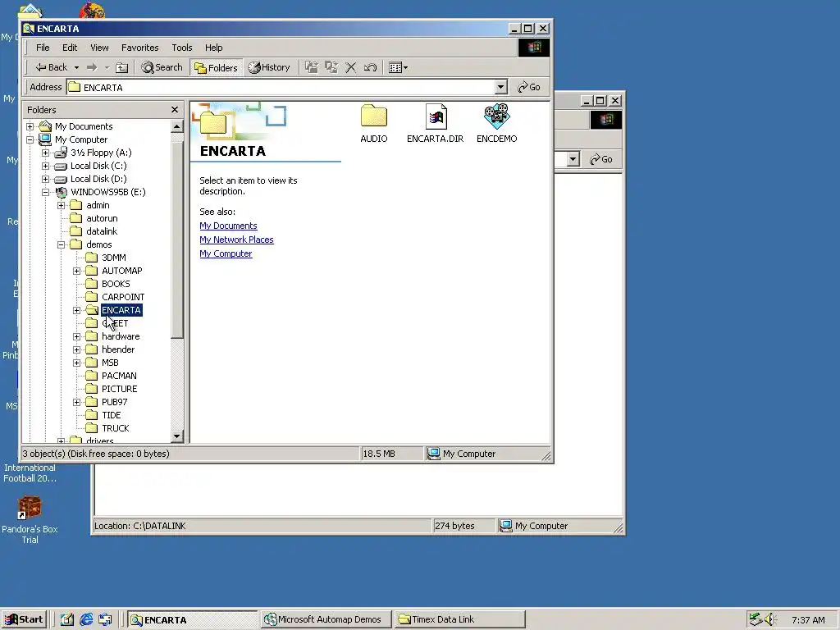Click the Undo toolbar icon
This screenshot has width=840, height=630.
pos(370,67)
